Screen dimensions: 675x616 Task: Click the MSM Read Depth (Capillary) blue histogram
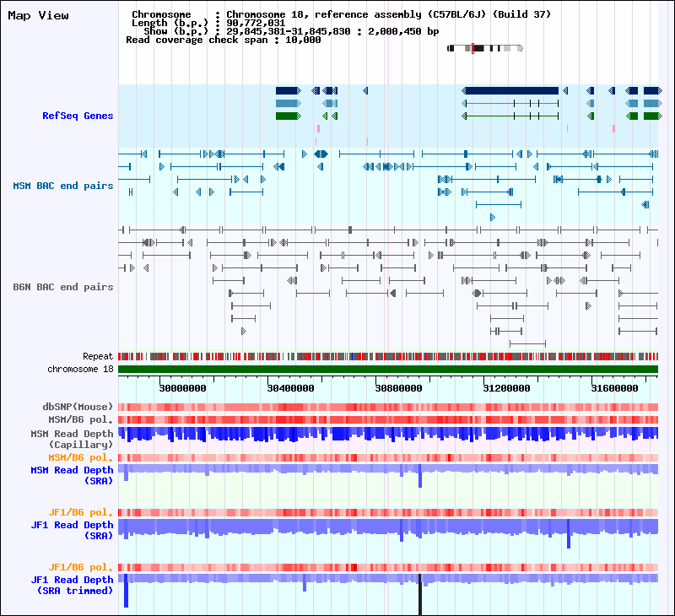[x=388, y=435]
